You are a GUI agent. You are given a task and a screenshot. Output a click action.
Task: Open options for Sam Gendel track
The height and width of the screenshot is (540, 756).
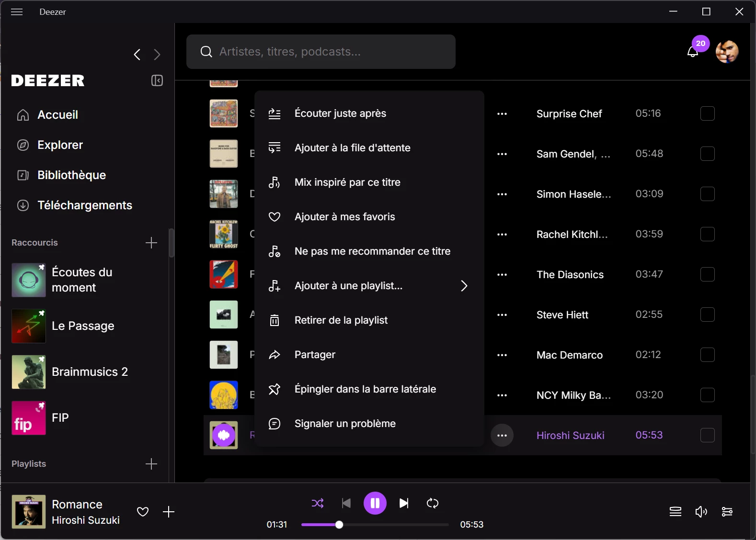(502, 154)
